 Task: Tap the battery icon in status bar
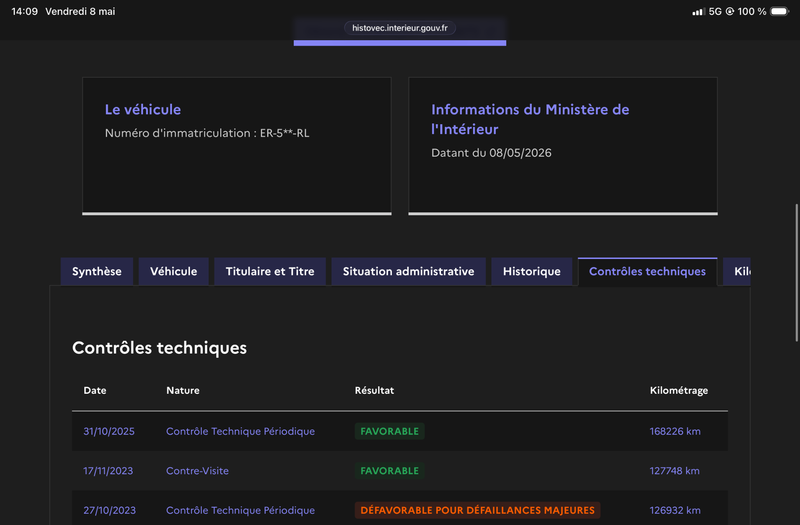coord(779,11)
